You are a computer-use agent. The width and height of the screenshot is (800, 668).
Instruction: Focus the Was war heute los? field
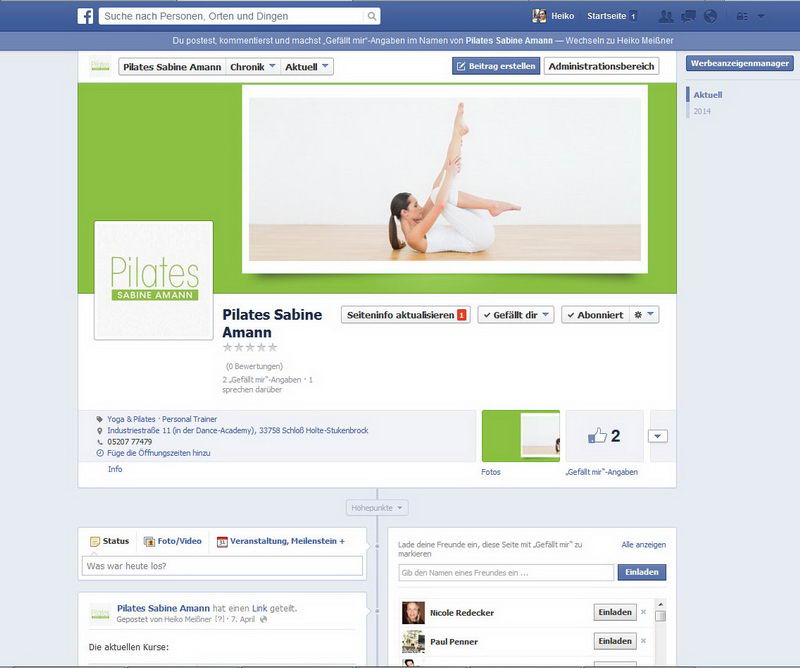coord(222,566)
